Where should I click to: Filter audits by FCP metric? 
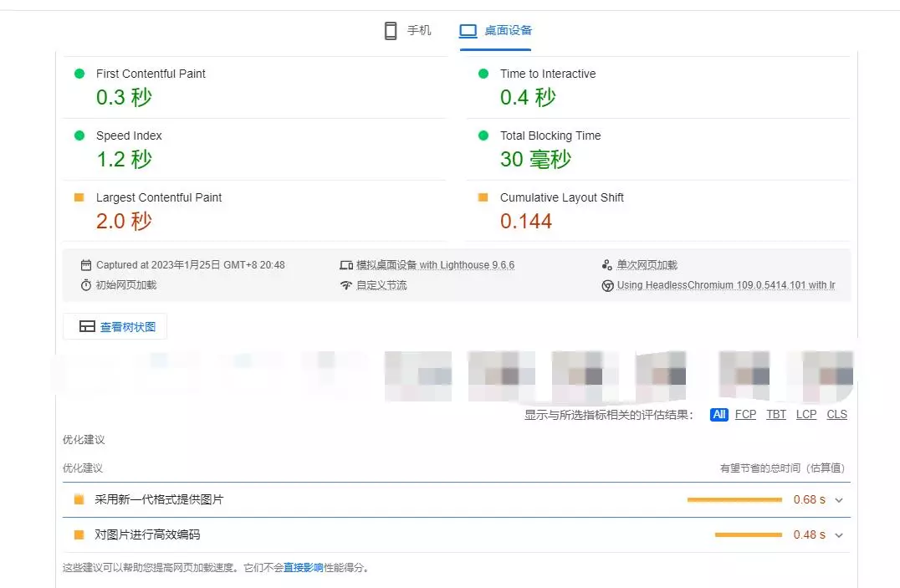pyautogui.click(x=745, y=415)
